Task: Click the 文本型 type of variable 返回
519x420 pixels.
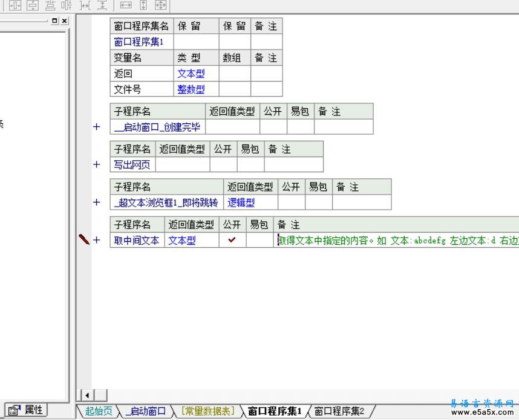Action: (x=196, y=73)
